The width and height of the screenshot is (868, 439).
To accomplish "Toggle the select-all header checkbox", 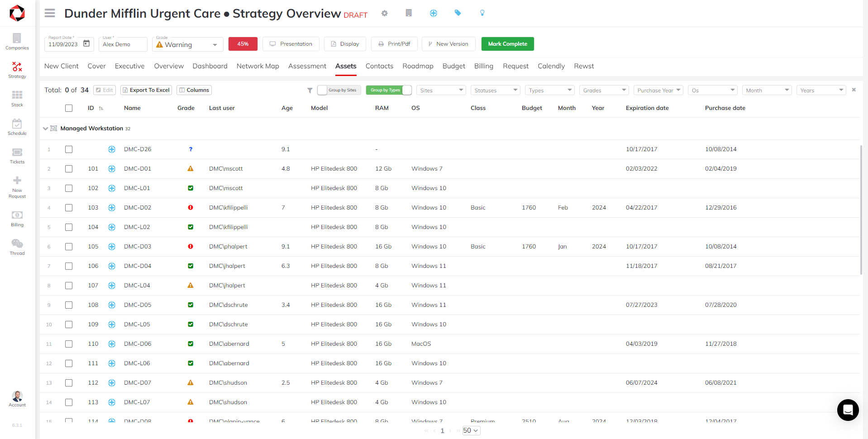I will click(x=69, y=108).
